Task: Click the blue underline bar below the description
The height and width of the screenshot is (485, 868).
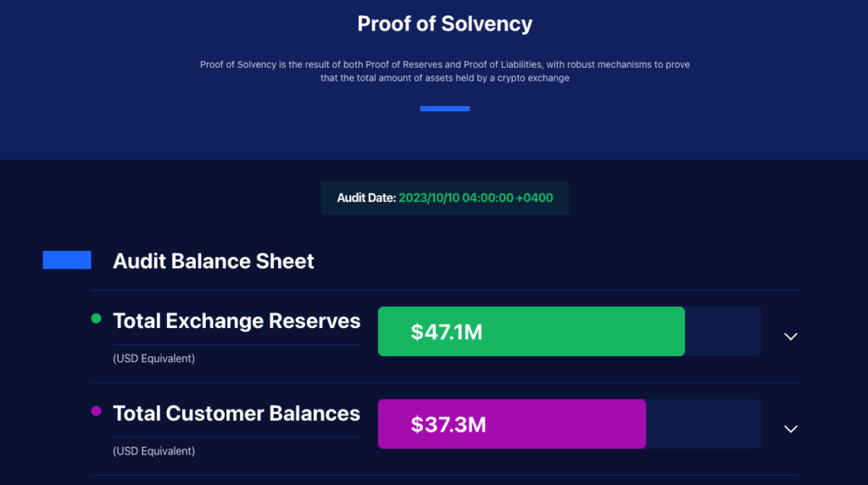Action: point(445,109)
